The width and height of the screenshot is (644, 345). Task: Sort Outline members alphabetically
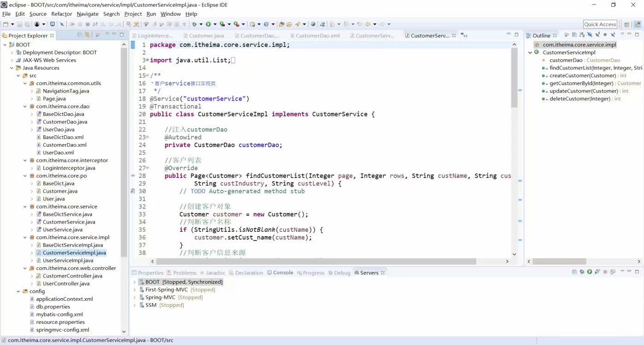[582, 34]
